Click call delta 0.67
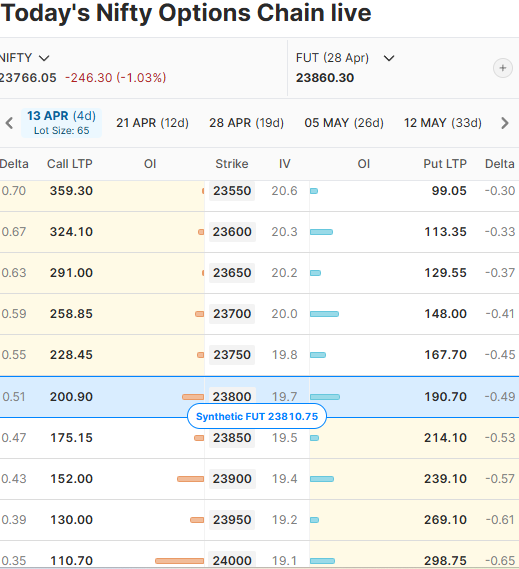This screenshot has width=519, height=569. [14, 232]
